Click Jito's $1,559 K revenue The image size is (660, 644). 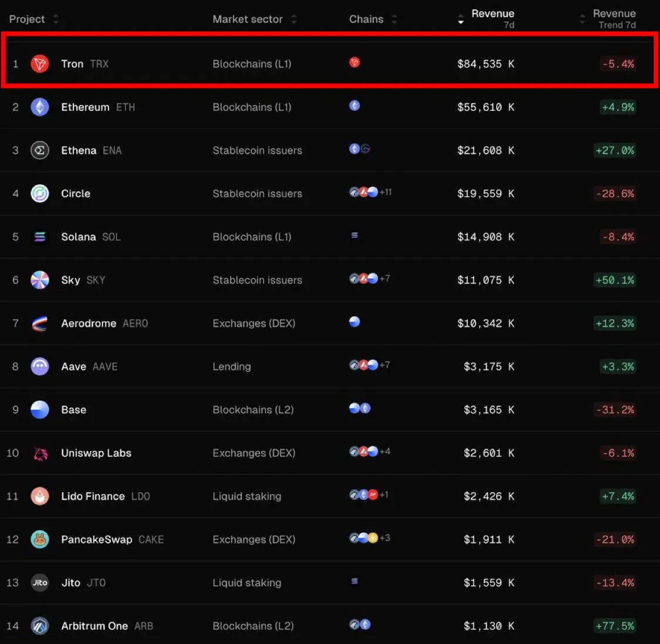pos(489,583)
